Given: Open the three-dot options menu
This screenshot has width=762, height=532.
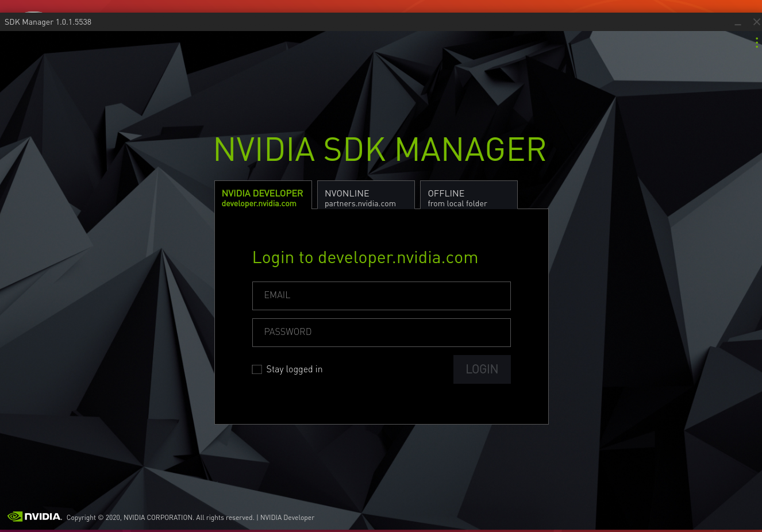Looking at the screenshot, I should (x=757, y=43).
